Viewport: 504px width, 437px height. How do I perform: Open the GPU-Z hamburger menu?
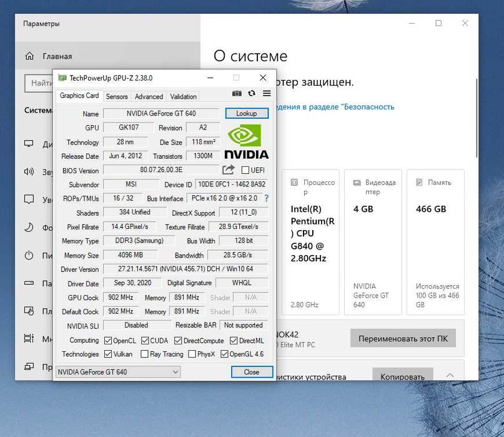pyautogui.click(x=267, y=93)
